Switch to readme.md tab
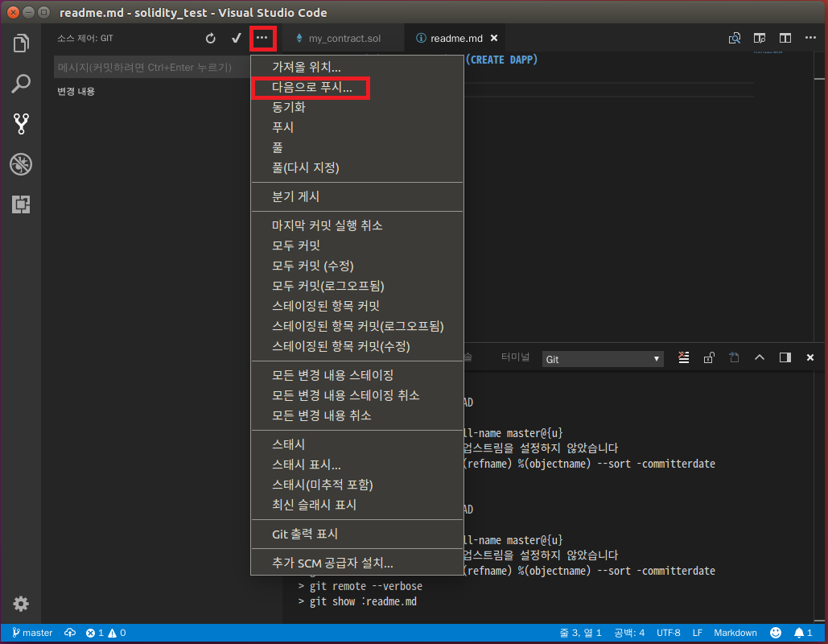 (x=456, y=38)
